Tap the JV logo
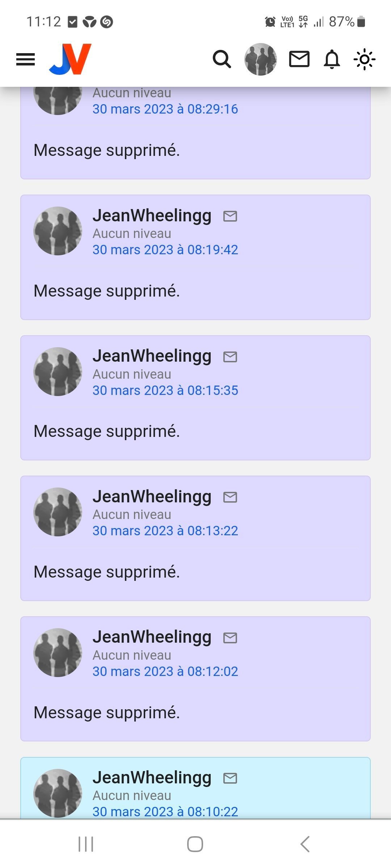Image resolution: width=391 pixels, height=868 pixels. coord(70,59)
